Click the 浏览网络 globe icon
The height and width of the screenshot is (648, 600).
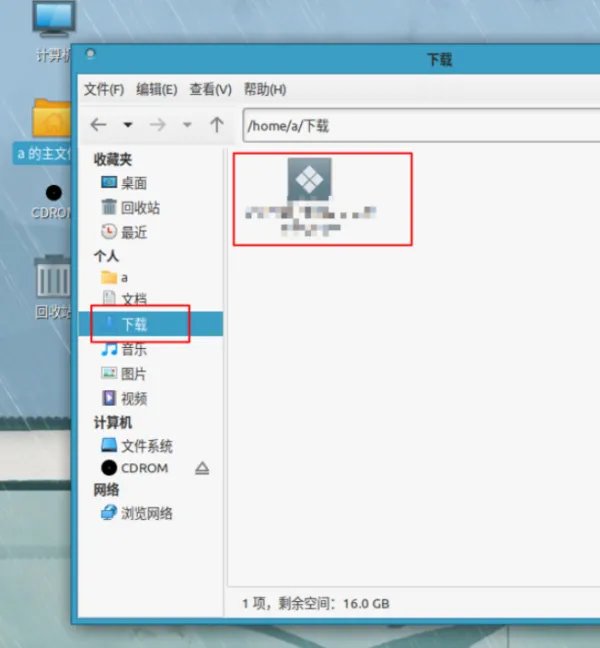tap(109, 512)
